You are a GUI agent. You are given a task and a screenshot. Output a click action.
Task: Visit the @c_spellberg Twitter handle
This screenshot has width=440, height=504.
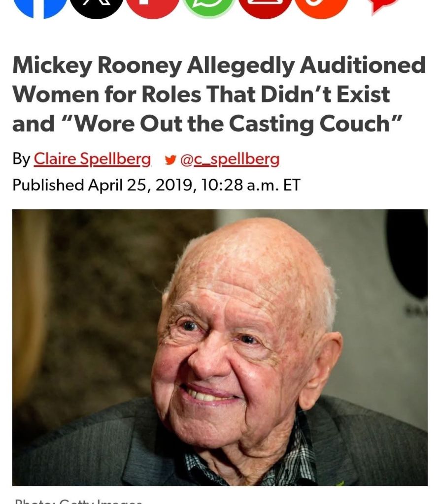click(230, 159)
